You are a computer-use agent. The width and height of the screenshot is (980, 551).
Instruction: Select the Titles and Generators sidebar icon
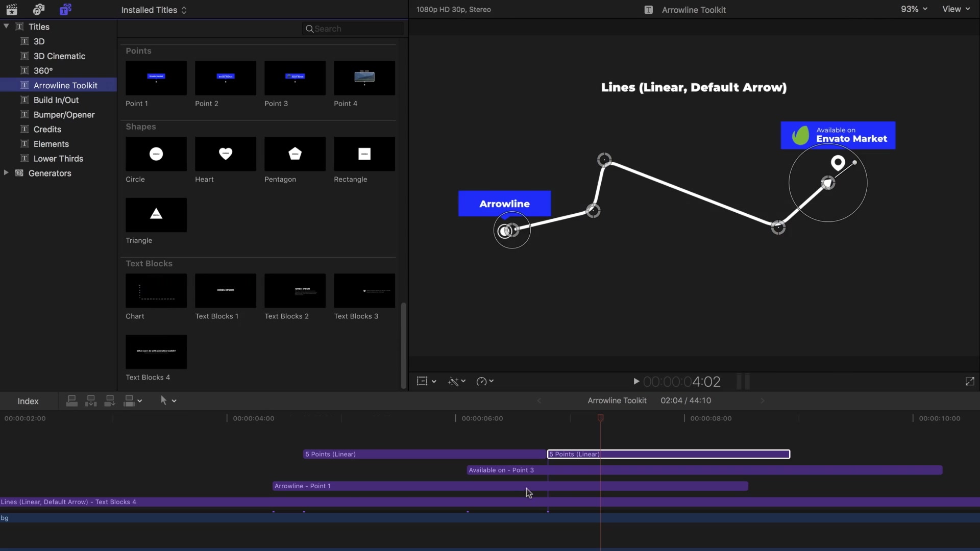coord(65,9)
